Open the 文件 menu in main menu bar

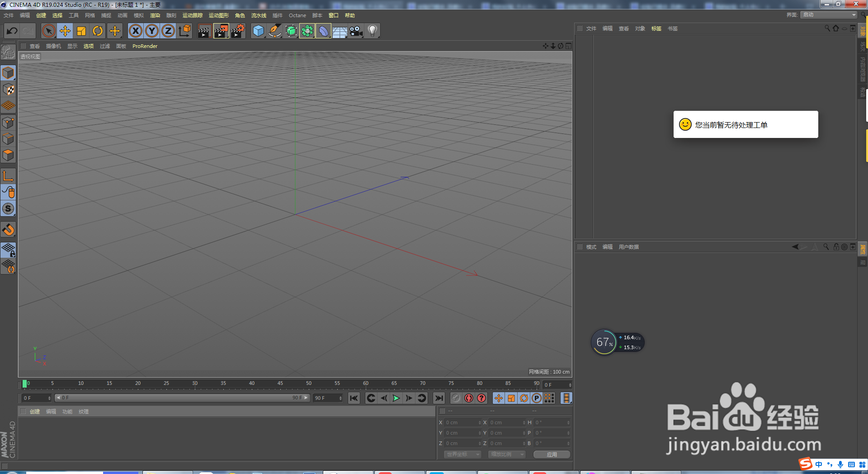click(x=9, y=15)
